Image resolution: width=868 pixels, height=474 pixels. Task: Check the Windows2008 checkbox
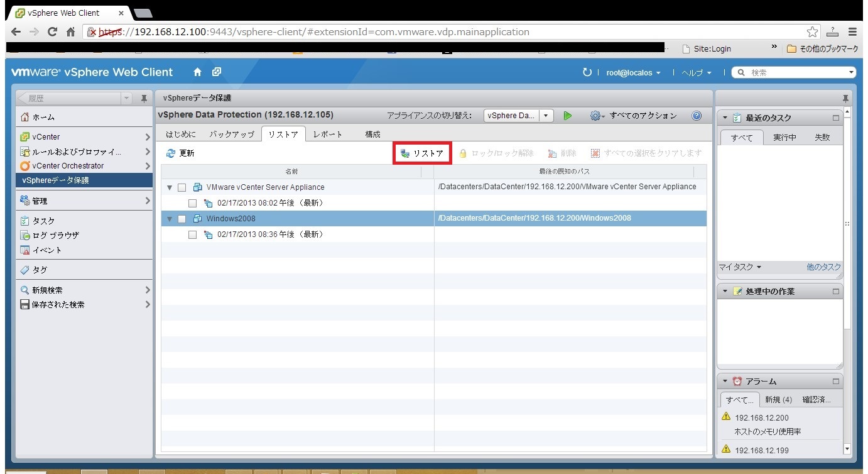182,219
